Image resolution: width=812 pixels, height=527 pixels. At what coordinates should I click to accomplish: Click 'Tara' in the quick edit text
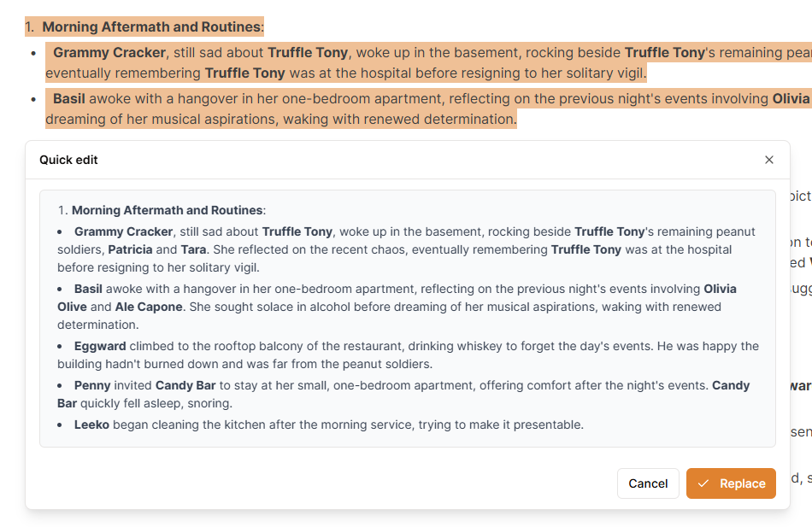tap(193, 250)
